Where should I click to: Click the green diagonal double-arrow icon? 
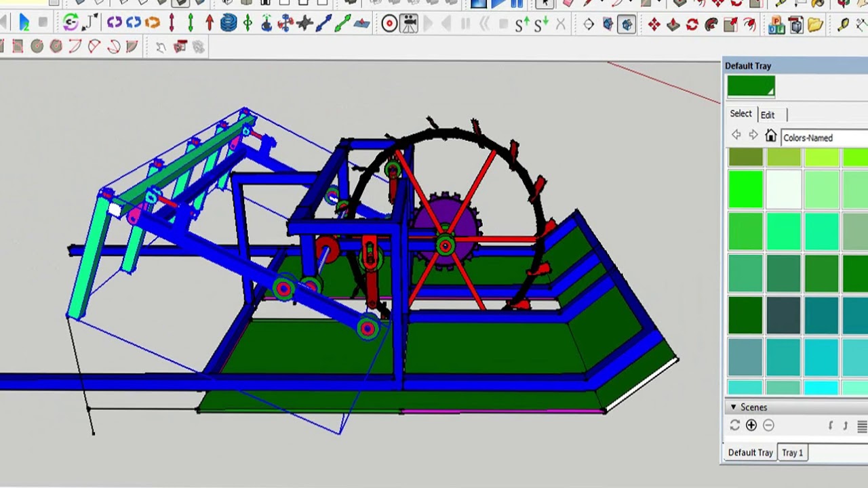pyautogui.click(x=342, y=24)
